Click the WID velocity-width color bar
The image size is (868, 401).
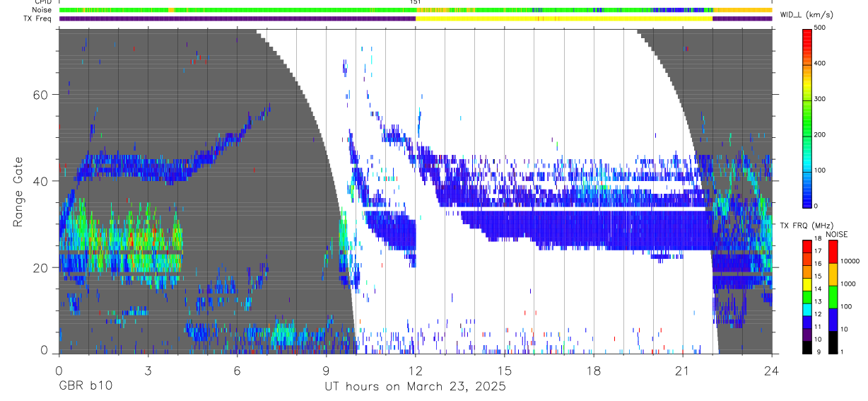[807, 117]
